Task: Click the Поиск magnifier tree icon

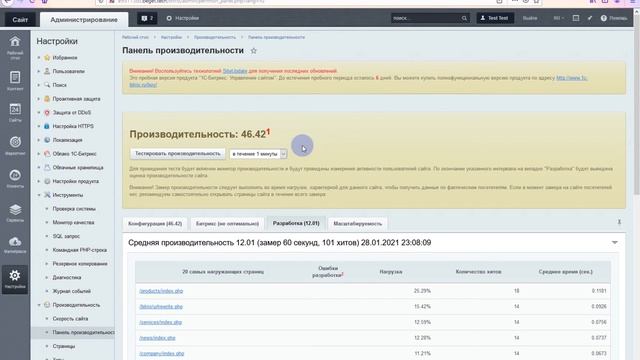Action: 47,85
